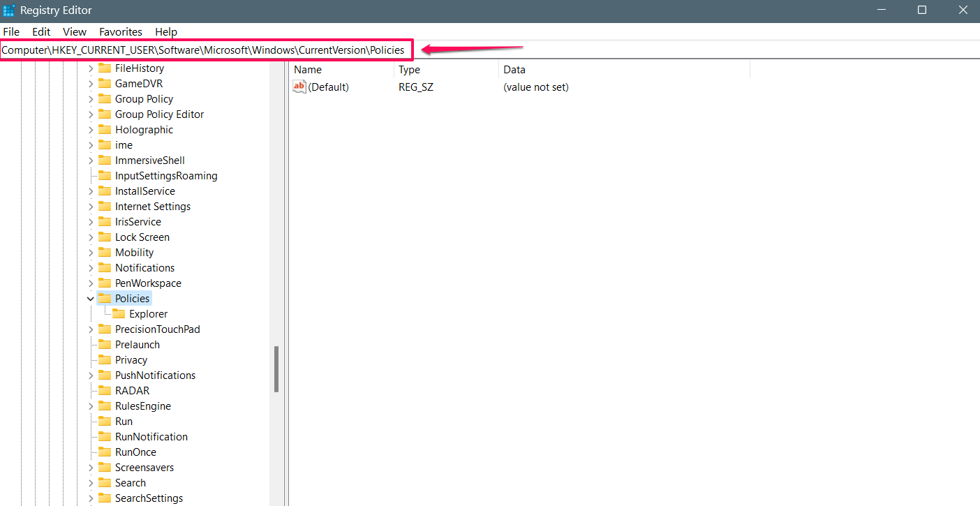
Task: Select the Policies folder icon
Action: (x=105, y=298)
